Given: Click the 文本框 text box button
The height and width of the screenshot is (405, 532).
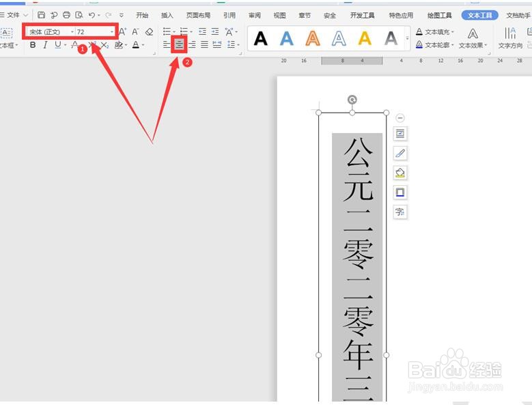Looking at the screenshot, I should 8,38.
